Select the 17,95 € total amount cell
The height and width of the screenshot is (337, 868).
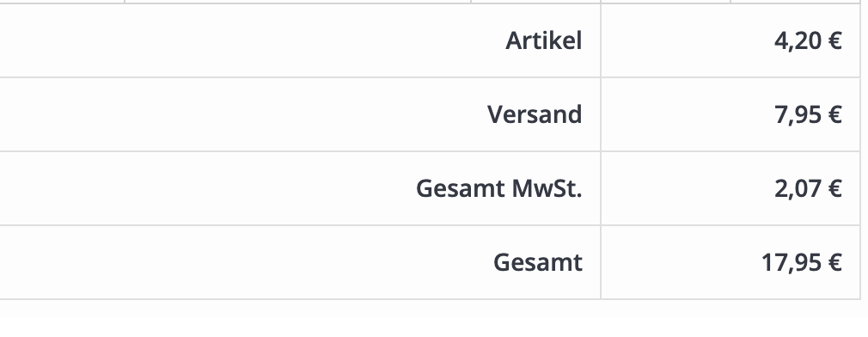730,262
